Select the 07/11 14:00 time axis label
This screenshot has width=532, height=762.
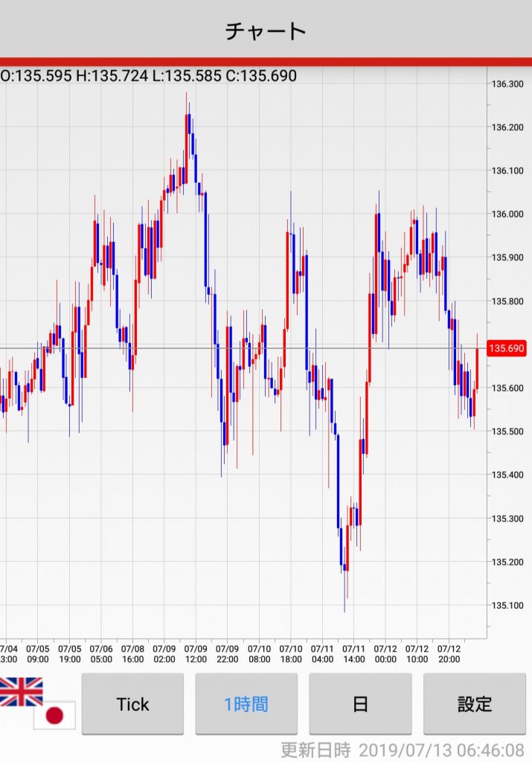(x=353, y=653)
